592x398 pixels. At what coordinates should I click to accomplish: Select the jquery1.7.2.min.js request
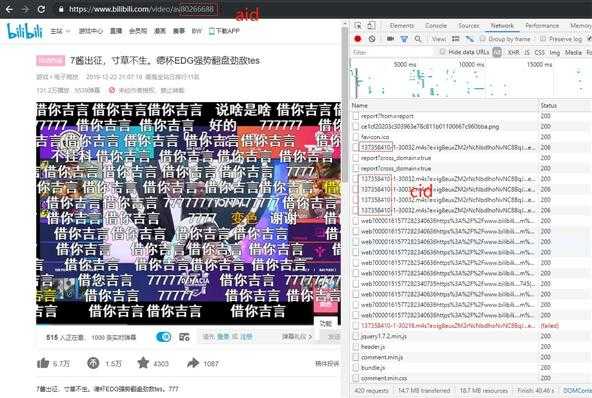pyautogui.click(x=472, y=336)
